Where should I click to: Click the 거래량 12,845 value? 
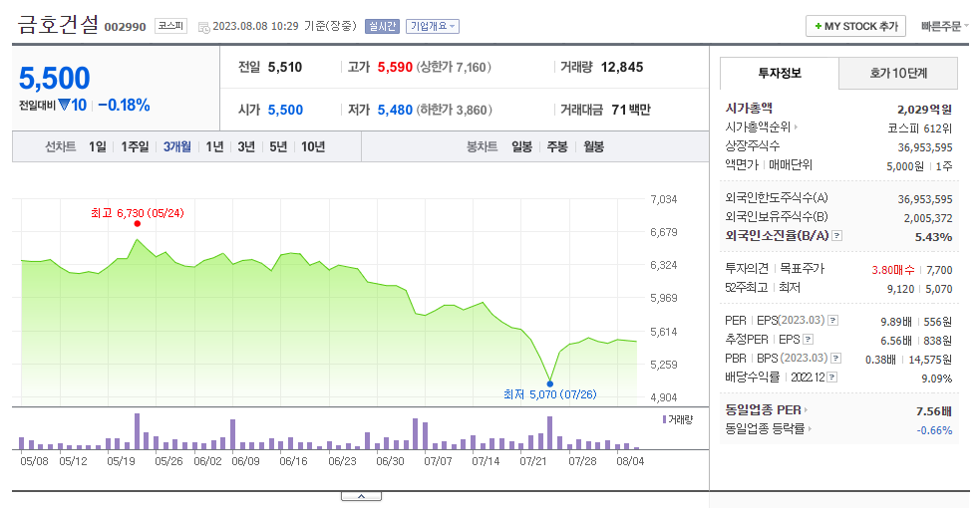[x=622, y=67]
